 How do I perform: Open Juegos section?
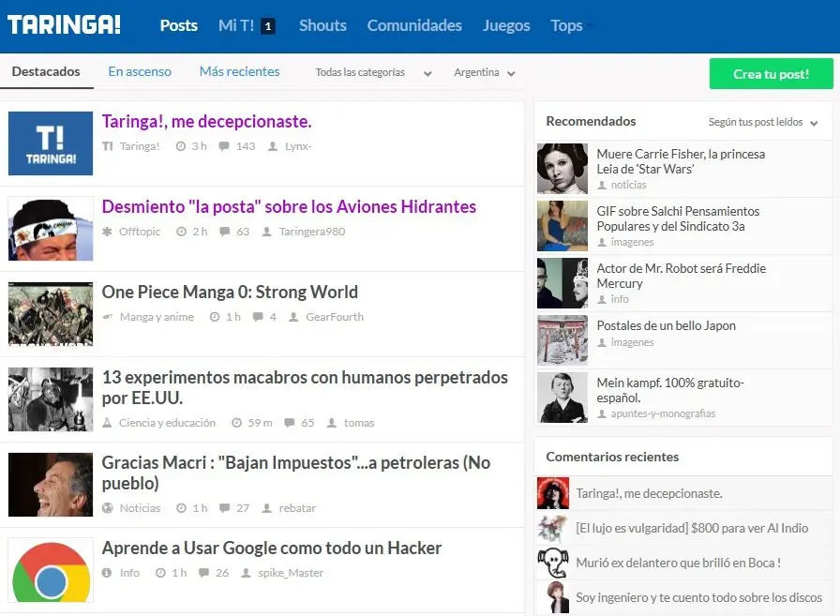click(506, 25)
